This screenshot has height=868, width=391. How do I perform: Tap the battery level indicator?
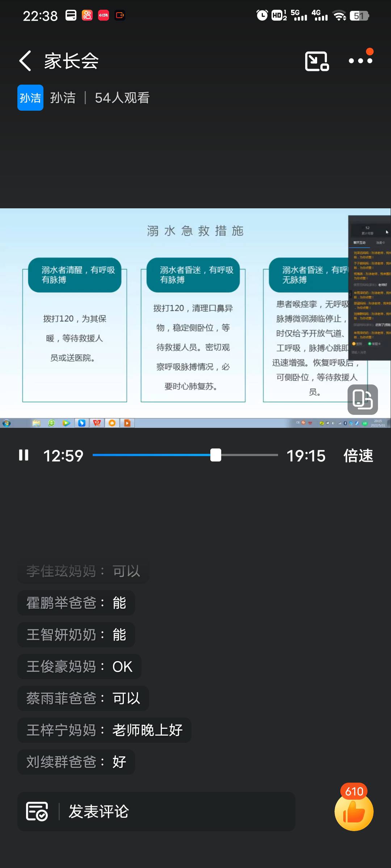(359, 16)
